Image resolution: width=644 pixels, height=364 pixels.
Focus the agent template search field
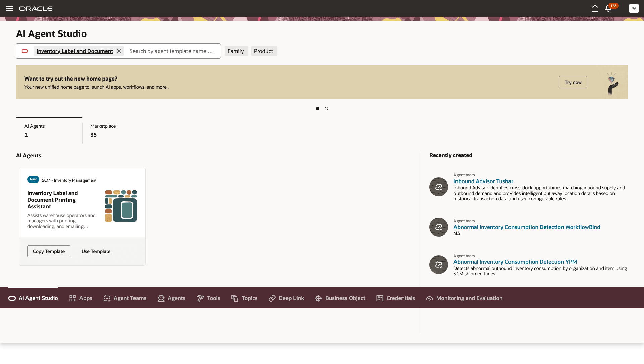click(171, 51)
